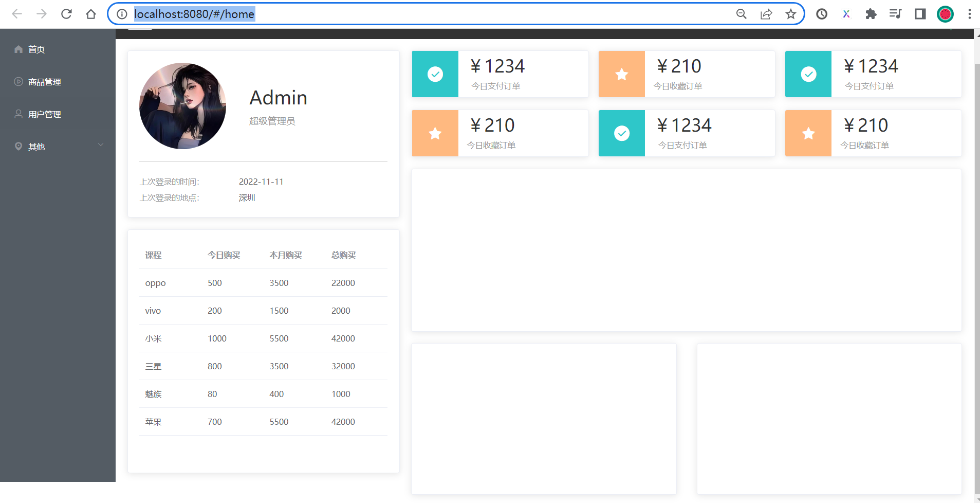Open the 首页 sidebar menu item
This screenshot has width=980, height=503.
pyautogui.click(x=58, y=49)
